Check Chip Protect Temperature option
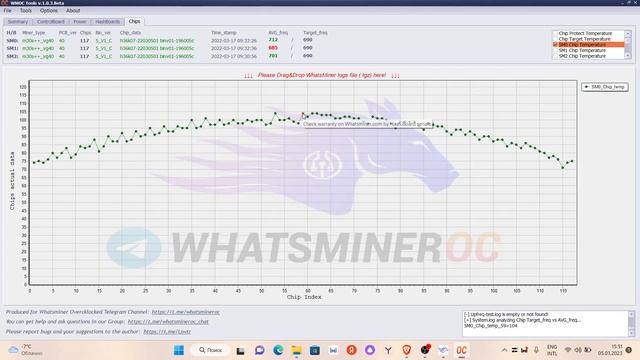The width and height of the screenshot is (640, 360). pyautogui.click(x=555, y=33)
